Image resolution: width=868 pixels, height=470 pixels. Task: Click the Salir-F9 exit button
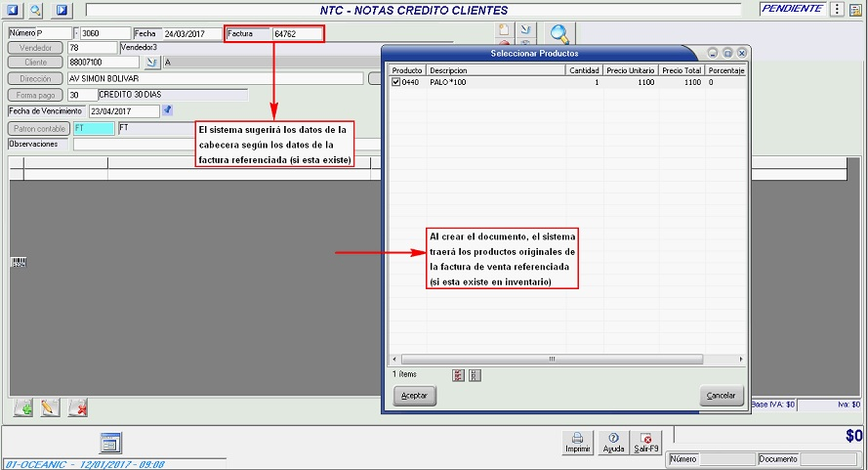tap(645, 443)
